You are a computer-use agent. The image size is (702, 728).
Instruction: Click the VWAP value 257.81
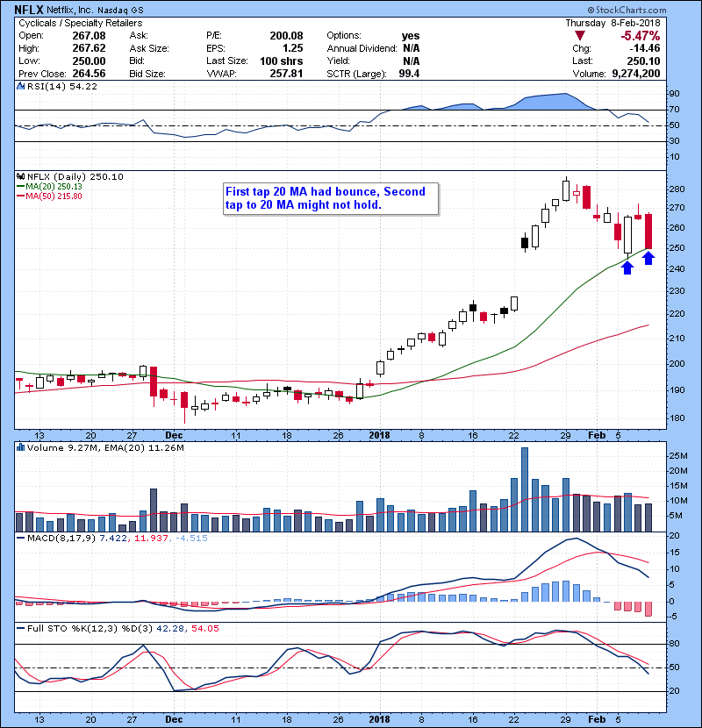pyautogui.click(x=286, y=74)
